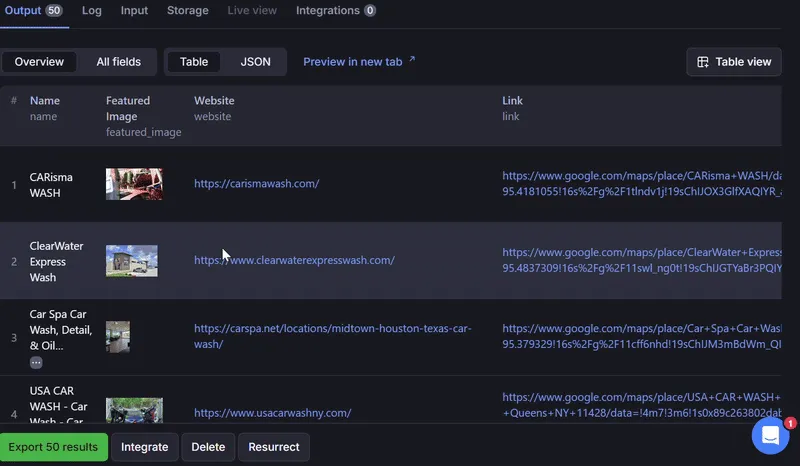Open the Integrations tab
This screenshot has height=466, width=800.
click(336, 11)
